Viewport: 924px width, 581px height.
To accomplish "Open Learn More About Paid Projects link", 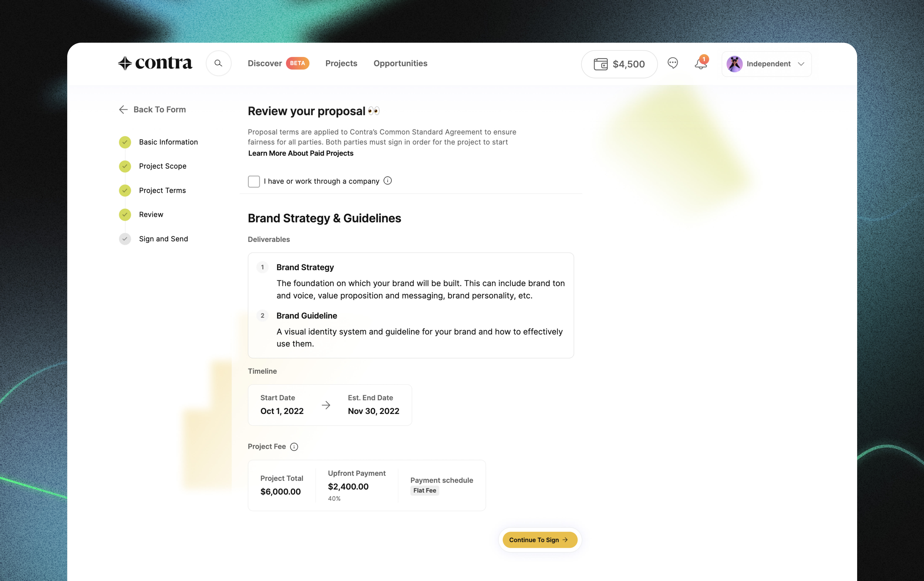I will (301, 153).
